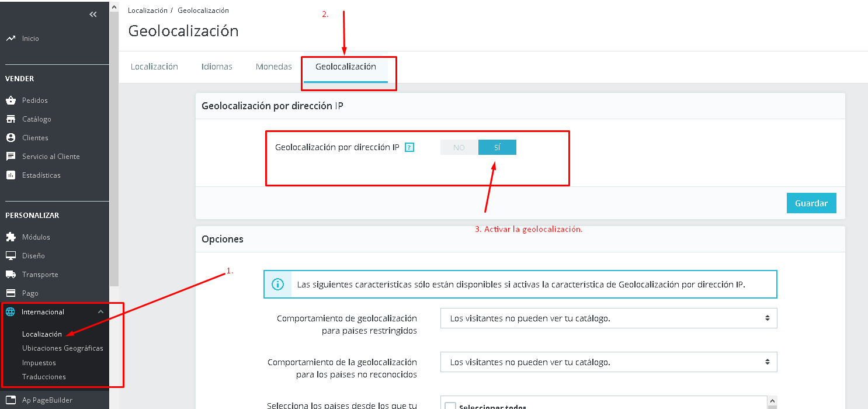868x409 pixels.
Task: Open Estadísticas in the sidebar
Action: coord(41,175)
